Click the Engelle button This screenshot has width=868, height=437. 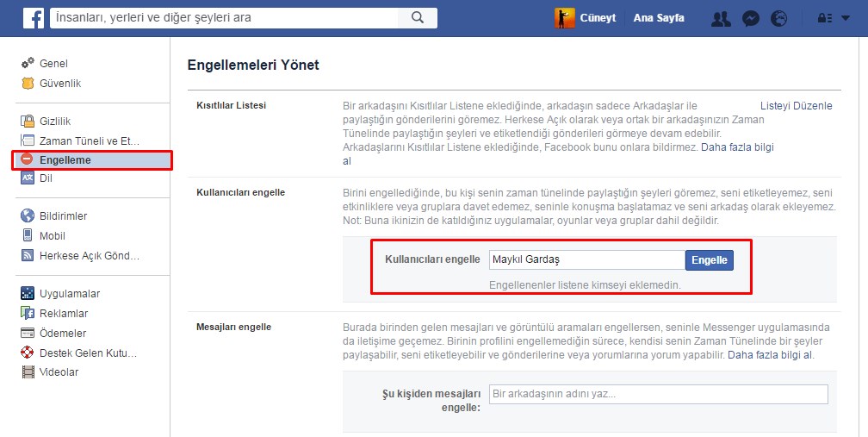click(709, 260)
